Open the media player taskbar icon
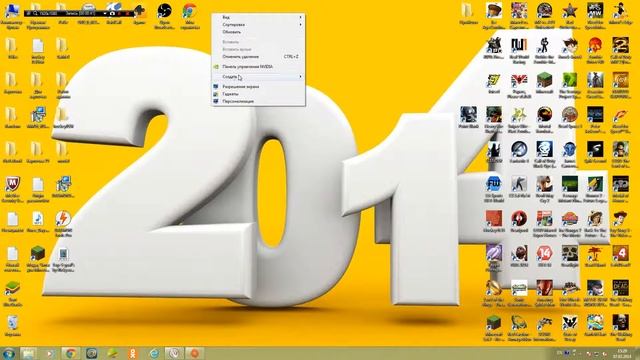 click(49, 353)
